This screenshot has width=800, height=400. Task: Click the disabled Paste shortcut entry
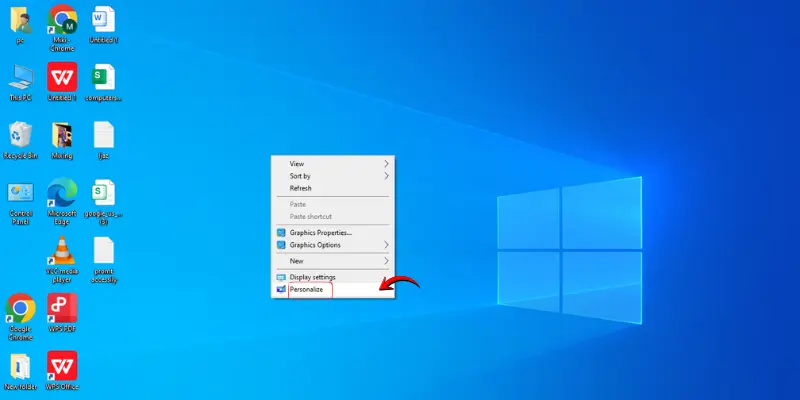point(333,216)
